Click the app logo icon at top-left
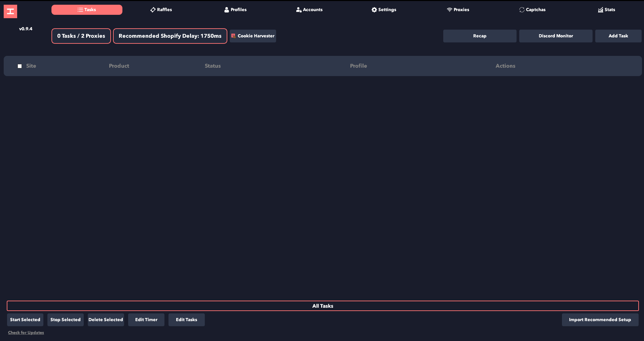The height and width of the screenshot is (341, 644). [10, 11]
